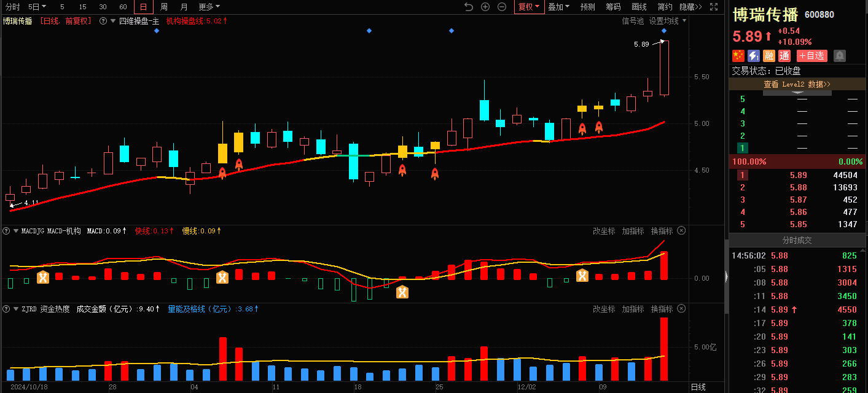Switch to 月 monthly period

pyautogui.click(x=184, y=7)
